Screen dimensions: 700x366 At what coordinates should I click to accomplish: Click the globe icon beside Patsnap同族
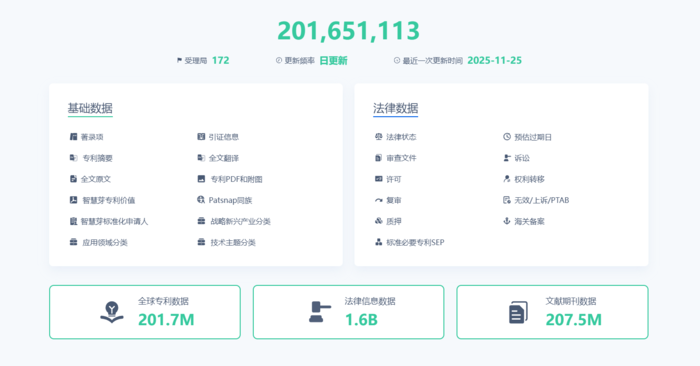pyautogui.click(x=201, y=200)
